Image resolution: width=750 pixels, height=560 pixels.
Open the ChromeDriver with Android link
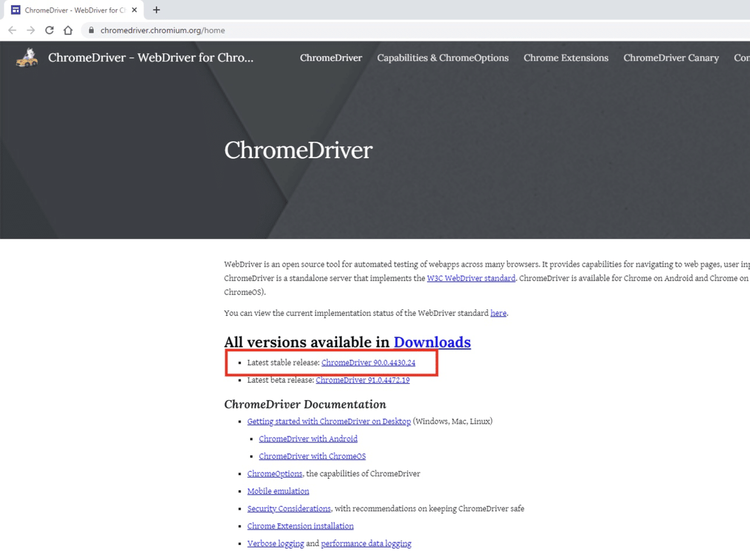pos(308,439)
